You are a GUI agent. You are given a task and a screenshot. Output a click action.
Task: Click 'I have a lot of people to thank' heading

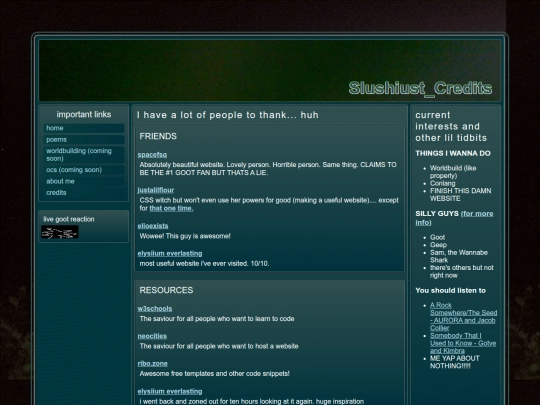coord(228,115)
